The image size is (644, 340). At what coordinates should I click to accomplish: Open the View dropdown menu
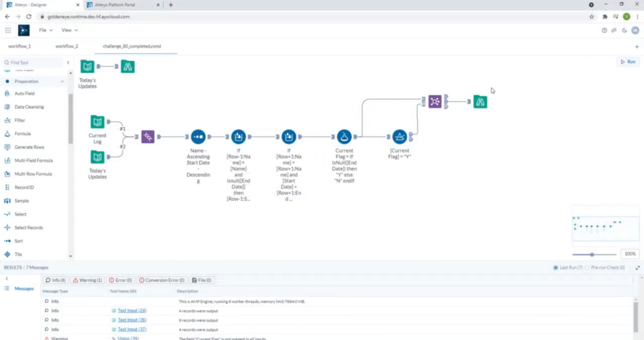pos(69,30)
